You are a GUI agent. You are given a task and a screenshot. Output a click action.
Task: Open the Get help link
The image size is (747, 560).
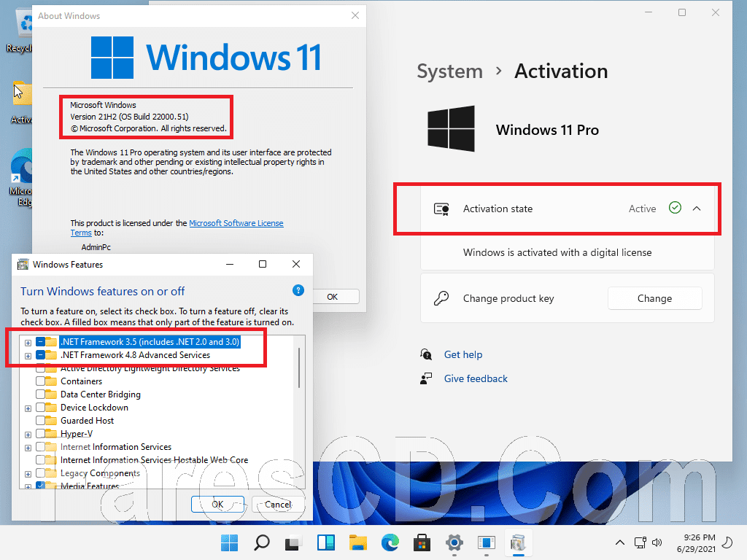(x=463, y=355)
